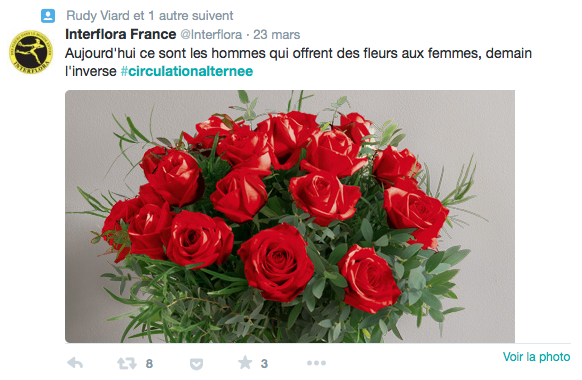582x380 pixels.
Task: Open the #circulationalternee hashtag
Action: click(187, 71)
